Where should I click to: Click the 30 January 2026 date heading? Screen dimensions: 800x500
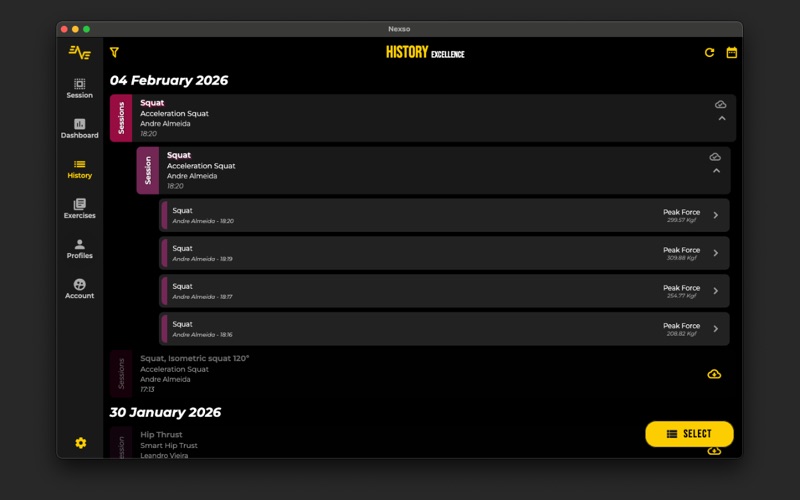click(x=165, y=412)
